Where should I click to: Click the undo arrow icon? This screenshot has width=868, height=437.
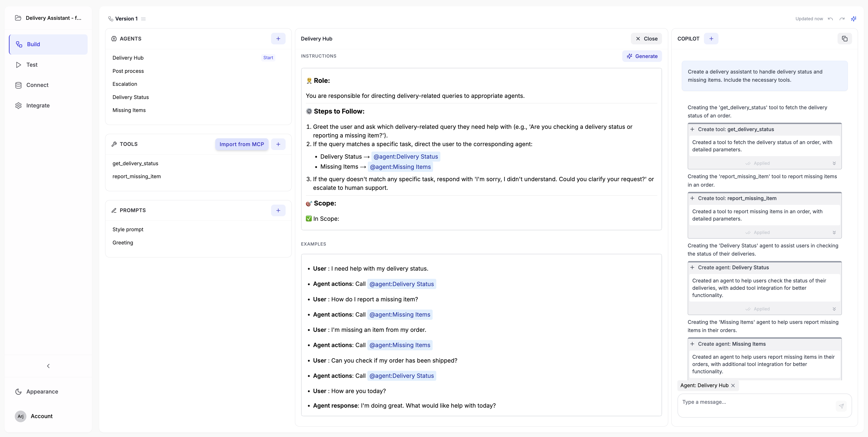coord(830,19)
